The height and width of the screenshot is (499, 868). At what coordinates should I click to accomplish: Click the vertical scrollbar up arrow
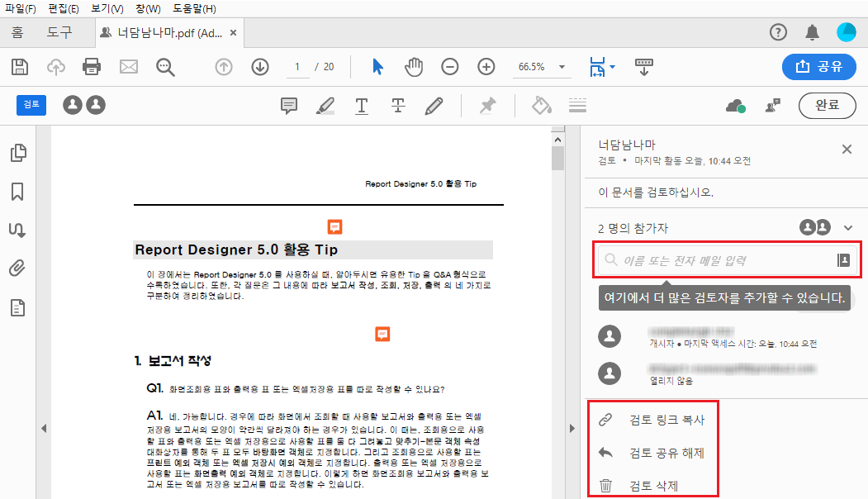pyautogui.click(x=557, y=140)
